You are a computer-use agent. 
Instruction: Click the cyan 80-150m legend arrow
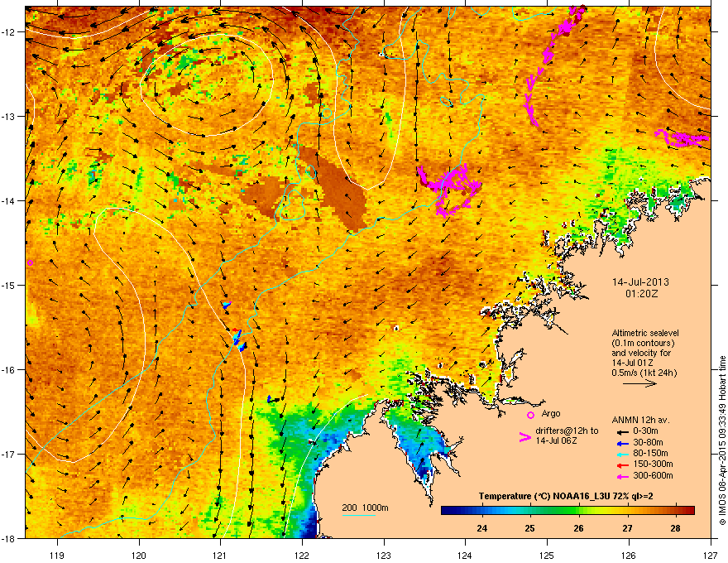pyautogui.click(x=621, y=454)
